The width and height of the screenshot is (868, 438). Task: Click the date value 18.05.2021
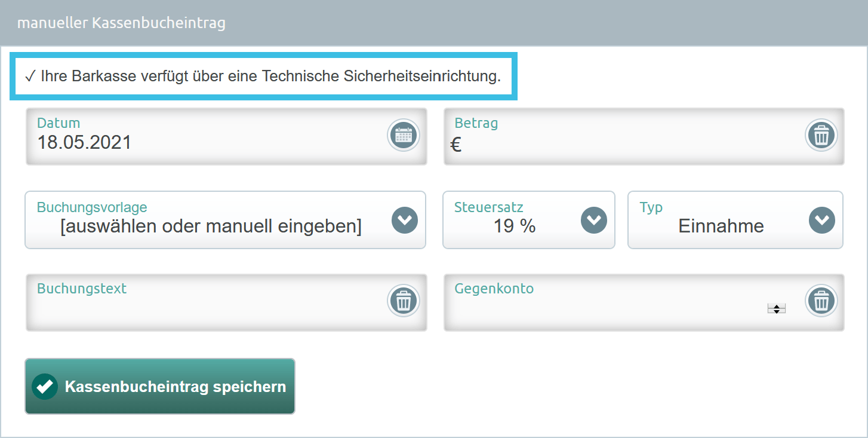84,142
